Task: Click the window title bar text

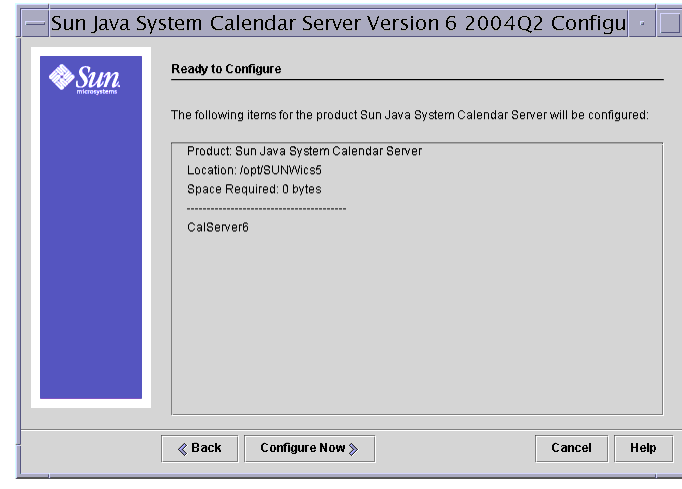Action: pos(338,23)
